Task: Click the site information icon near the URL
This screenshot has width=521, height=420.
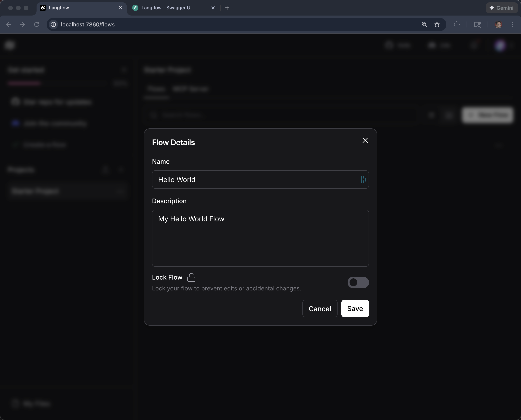Action: pyautogui.click(x=53, y=24)
